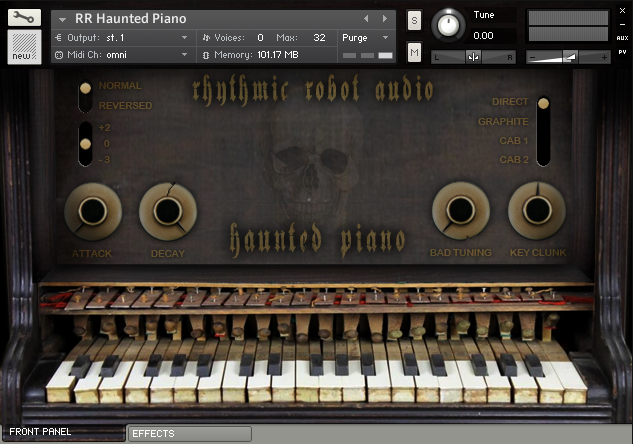Image resolution: width=633 pixels, height=444 pixels.
Task: Select the DIRECT output option
Action: click(x=510, y=102)
